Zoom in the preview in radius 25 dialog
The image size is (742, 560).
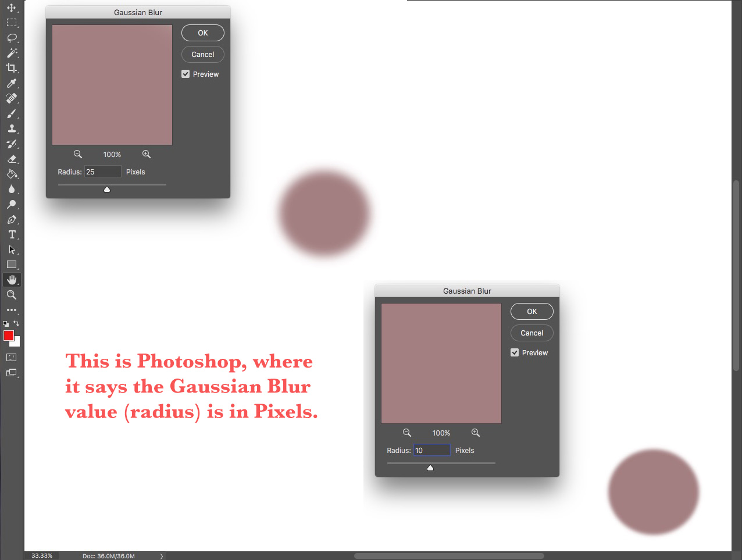click(x=147, y=154)
